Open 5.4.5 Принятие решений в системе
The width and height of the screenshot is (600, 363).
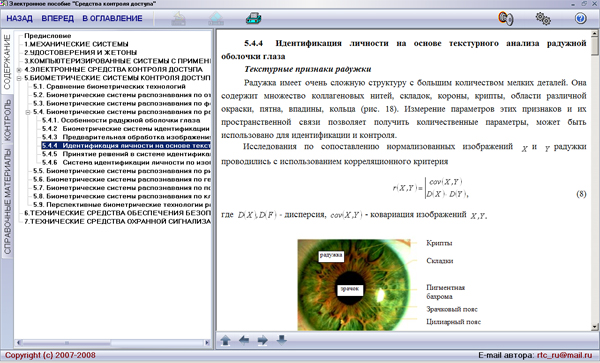pyautogui.click(x=126, y=154)
